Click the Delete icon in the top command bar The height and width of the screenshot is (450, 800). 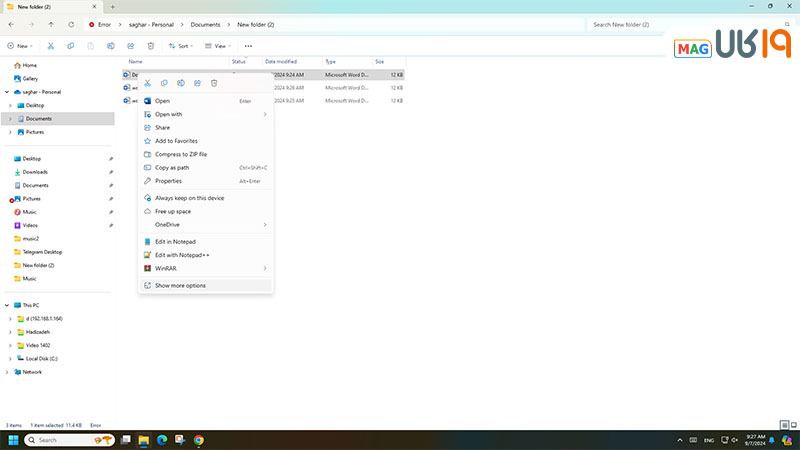(150, 46)
